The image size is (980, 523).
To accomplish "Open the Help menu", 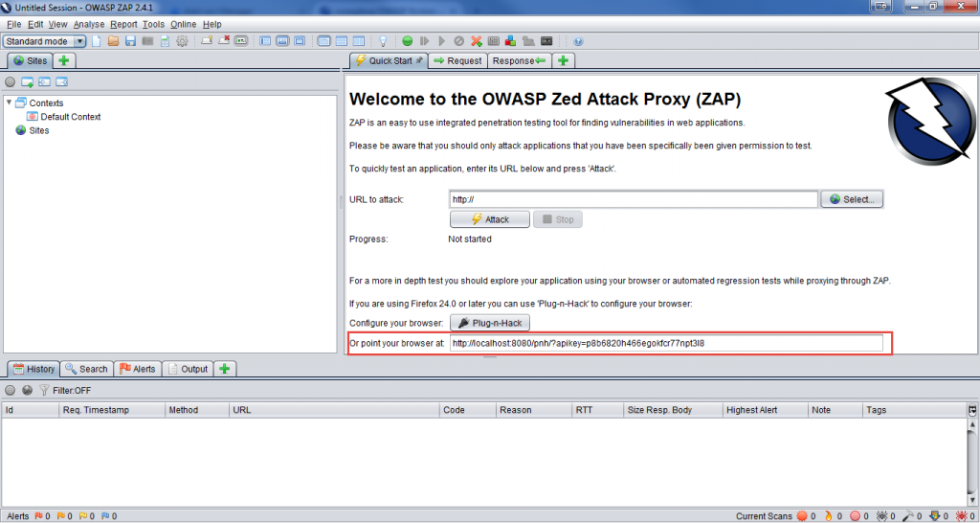I will click(212, 24).
